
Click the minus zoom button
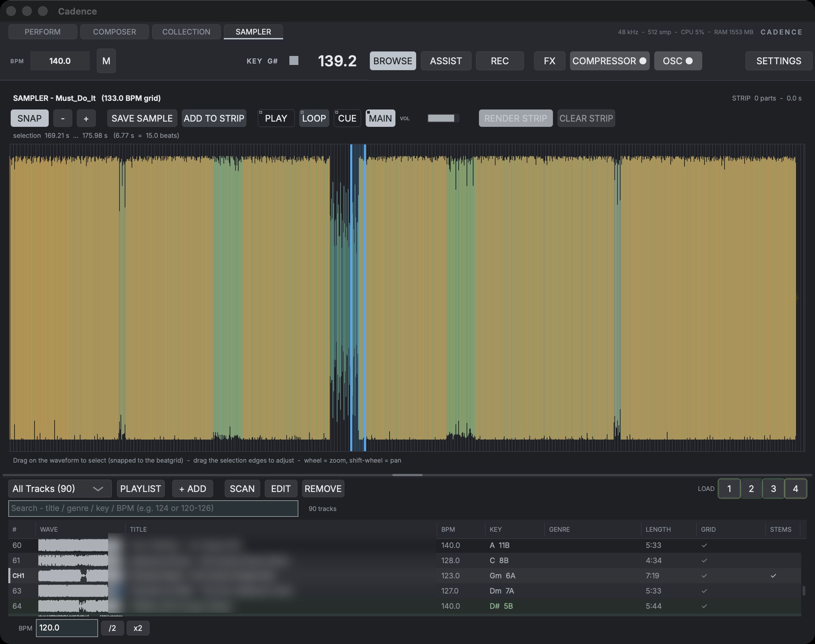(63, 118)
